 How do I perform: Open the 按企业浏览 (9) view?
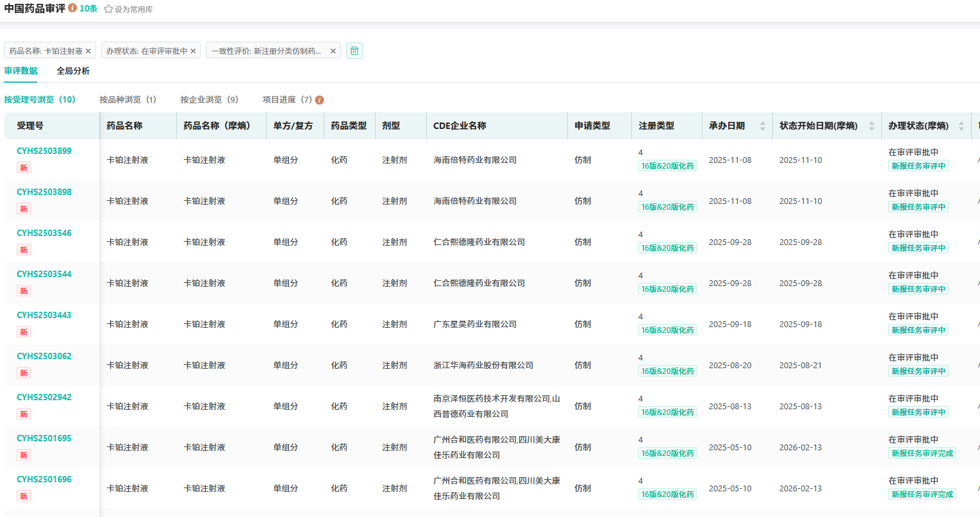(x=209, y=100)
